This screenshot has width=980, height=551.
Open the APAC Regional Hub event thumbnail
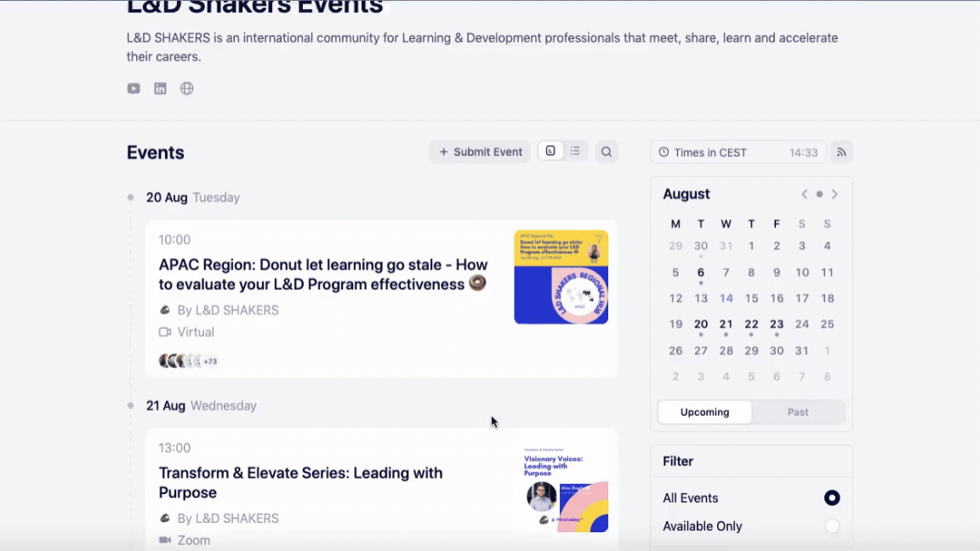pos(561,276)
